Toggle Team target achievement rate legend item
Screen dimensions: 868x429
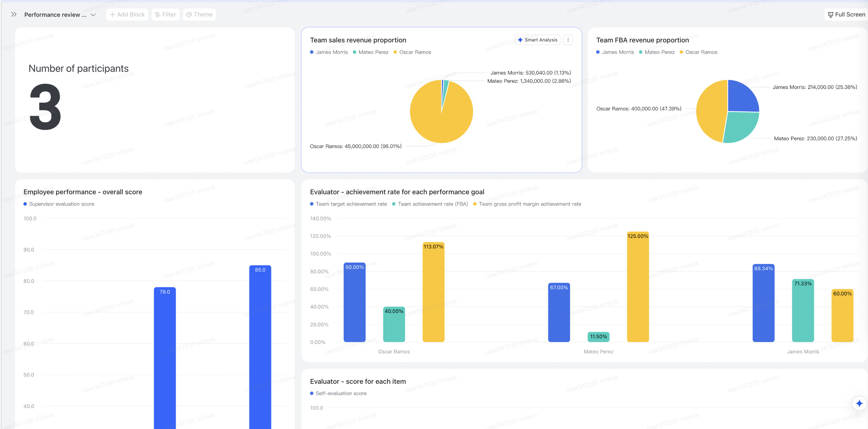coord(351,204)
